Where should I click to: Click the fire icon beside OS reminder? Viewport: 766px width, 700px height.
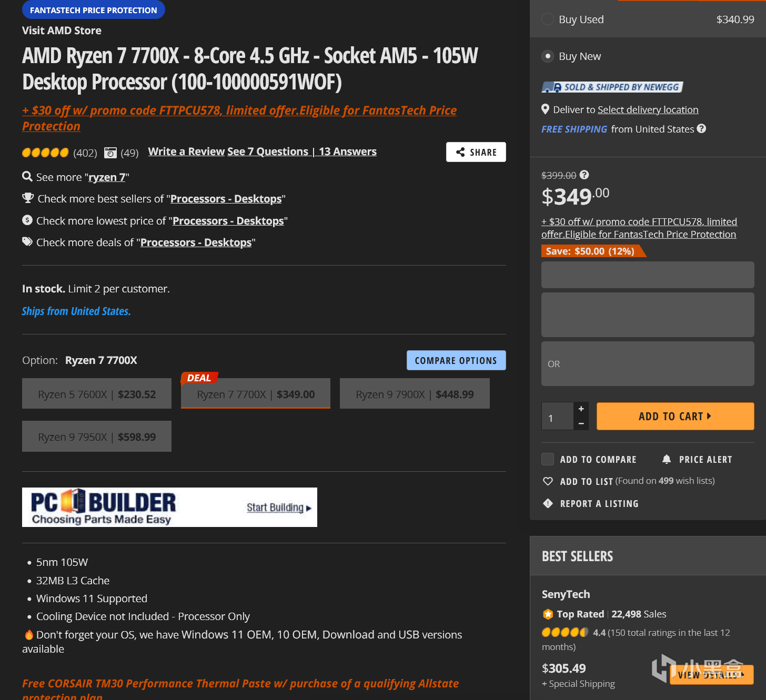tap(29, 634)
